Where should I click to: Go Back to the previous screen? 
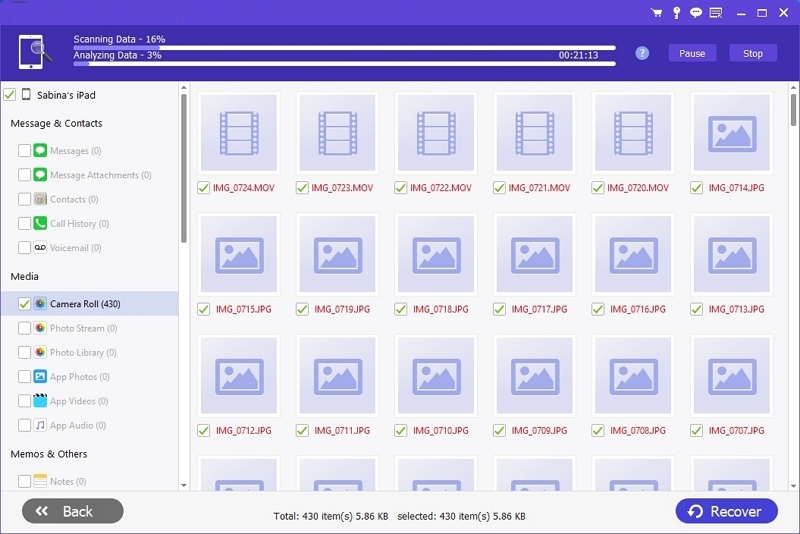tap(73, 511)
